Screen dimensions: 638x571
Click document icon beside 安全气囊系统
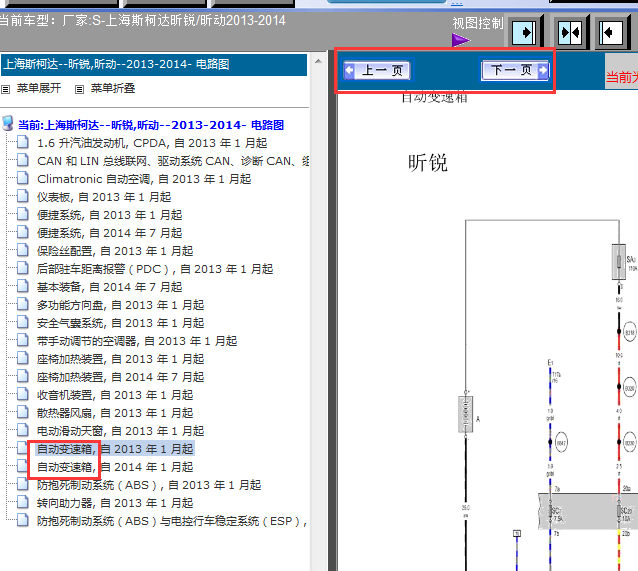coord(23,322)
